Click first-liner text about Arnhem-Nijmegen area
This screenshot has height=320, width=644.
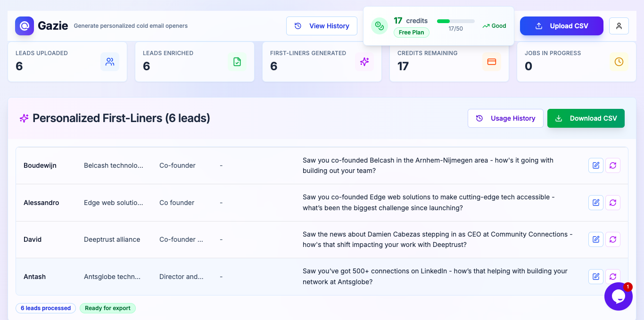tap(428, 165)
